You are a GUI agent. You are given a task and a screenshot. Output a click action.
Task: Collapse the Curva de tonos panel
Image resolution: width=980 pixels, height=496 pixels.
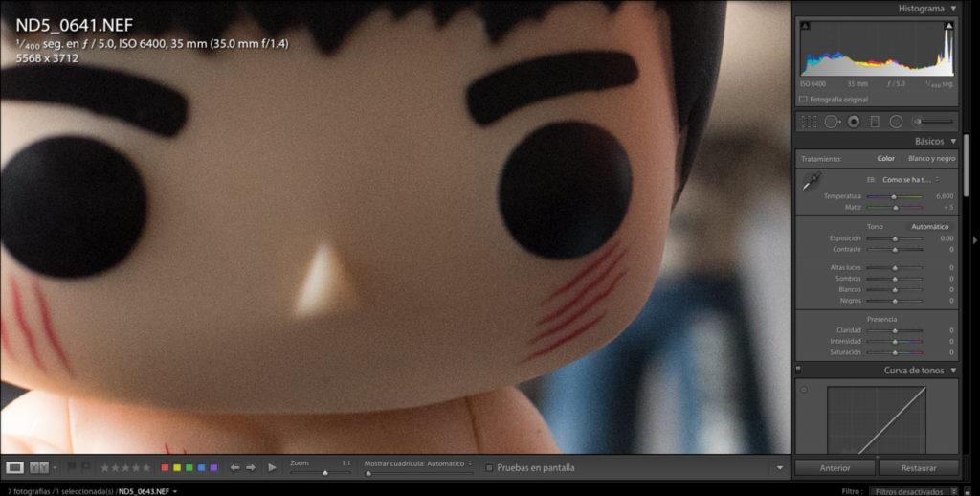coord(953,371)
